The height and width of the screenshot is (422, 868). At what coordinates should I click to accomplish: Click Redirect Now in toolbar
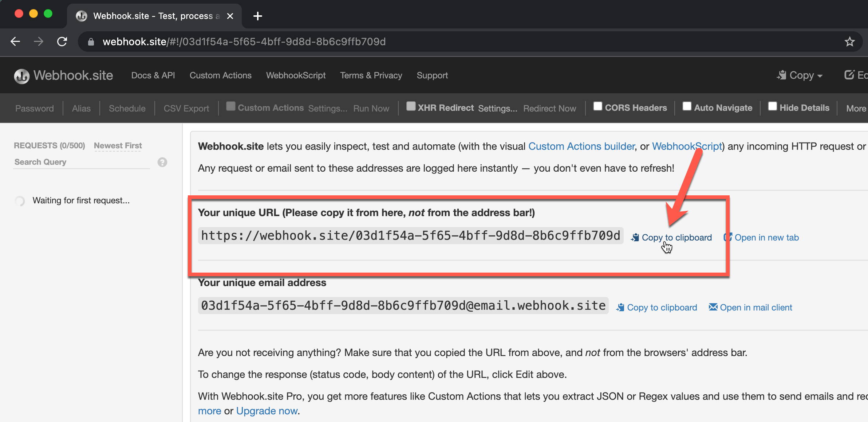[x=550, y=109]
